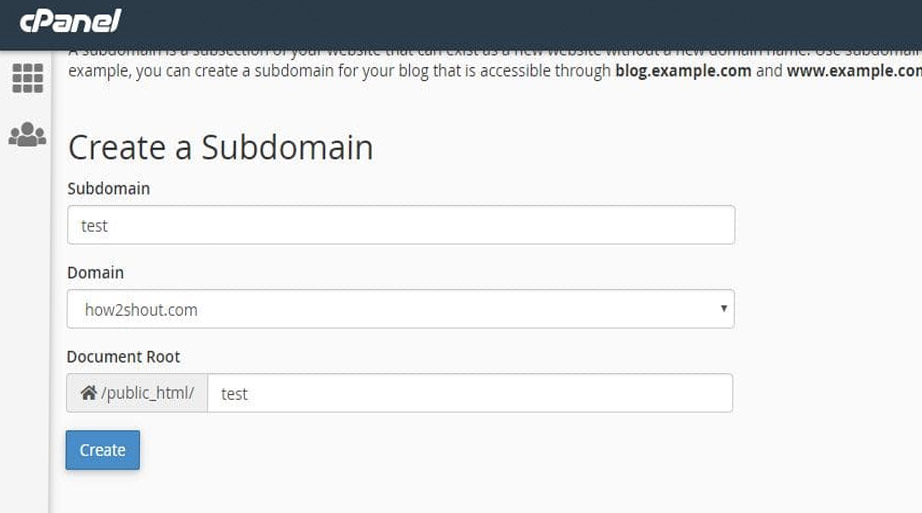Focus the Document Root text field
Screen dimensions: 922x513
(x=470, y=393)
